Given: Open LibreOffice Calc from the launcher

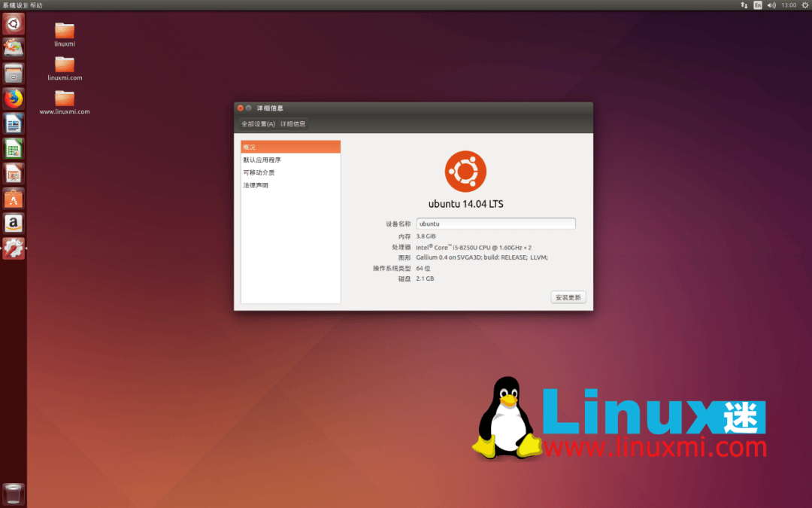Looking at the screenshot, I should [13, 148].
